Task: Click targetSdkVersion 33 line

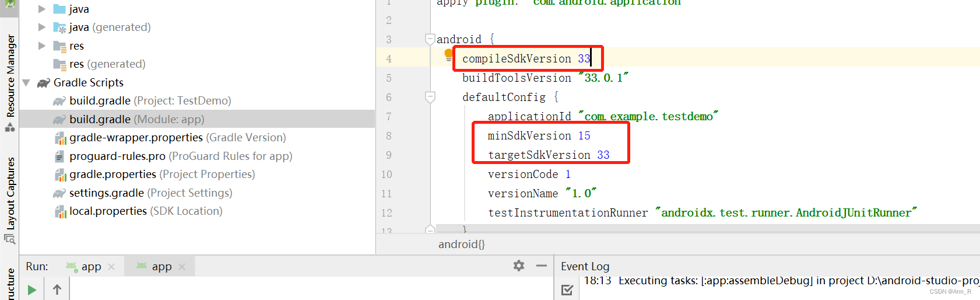Action: pyautogui.click(x=549, y=155)
